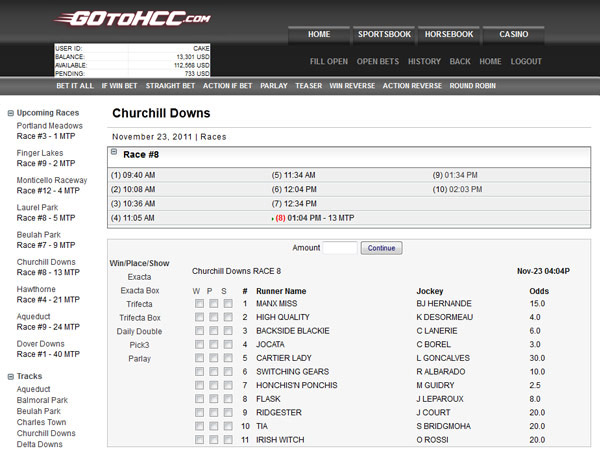
Task: Check Place box for HIGH QUALITY
Action: pyautogui.click(x=214, y=317)
